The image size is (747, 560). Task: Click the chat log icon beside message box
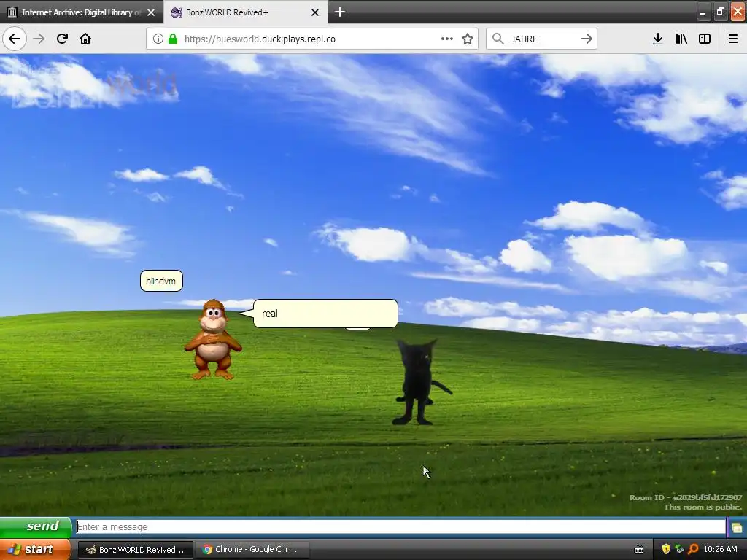(x=737, y=527)
